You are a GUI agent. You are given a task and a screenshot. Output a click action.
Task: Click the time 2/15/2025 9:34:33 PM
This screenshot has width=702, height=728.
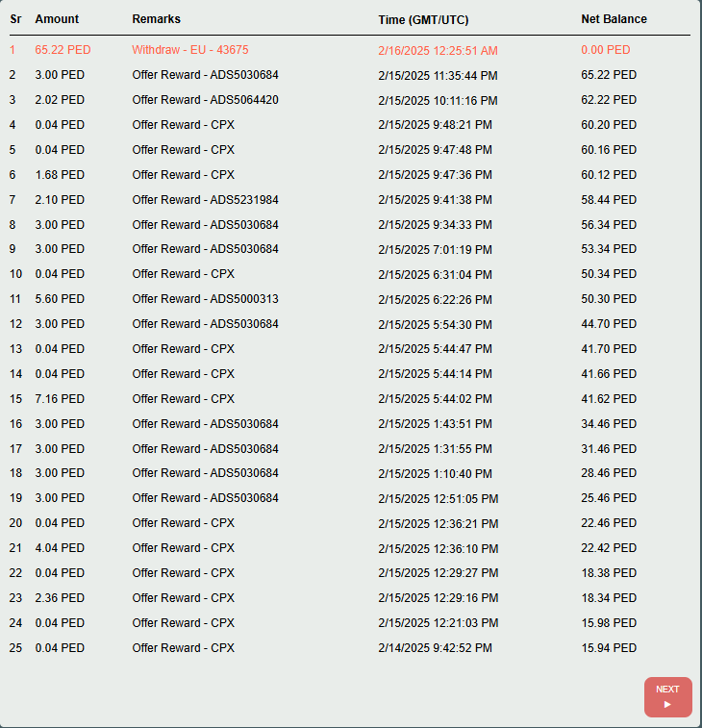(435, 225)
